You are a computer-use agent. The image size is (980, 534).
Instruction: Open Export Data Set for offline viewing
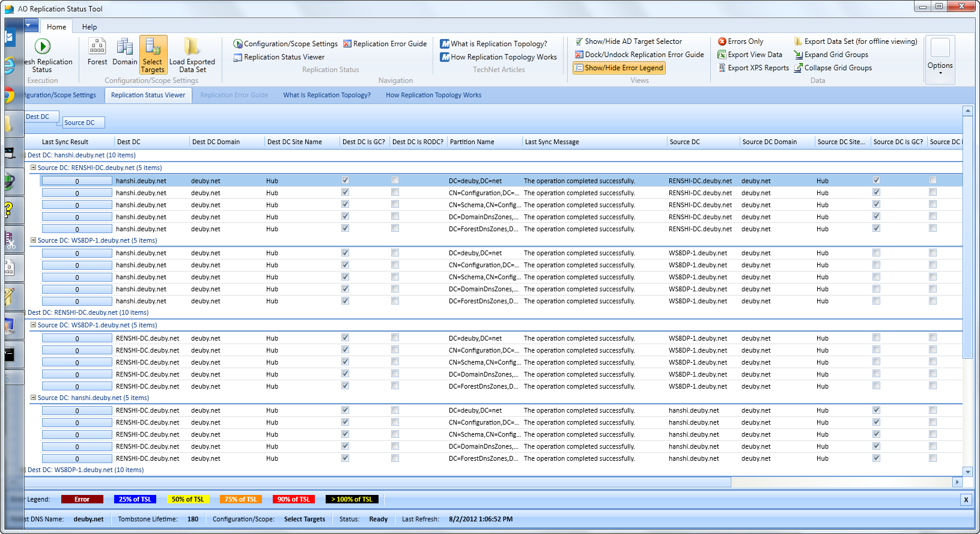(x=856, y=41)
